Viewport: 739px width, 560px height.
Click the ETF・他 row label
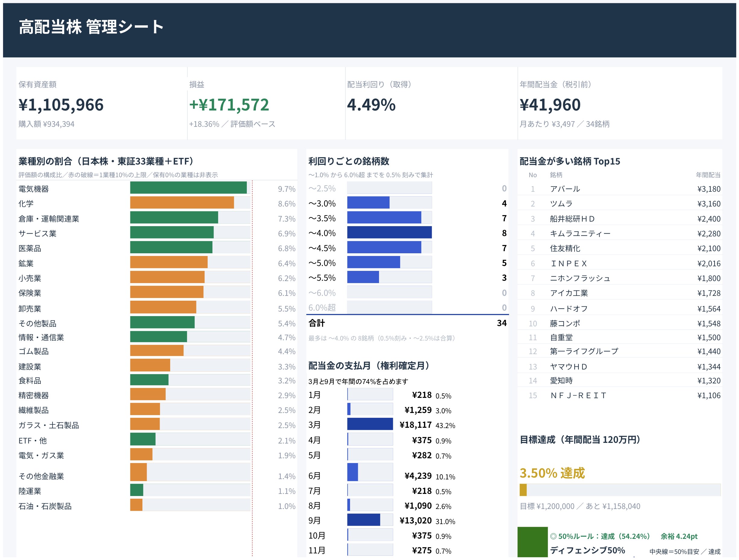coord(33,440)
